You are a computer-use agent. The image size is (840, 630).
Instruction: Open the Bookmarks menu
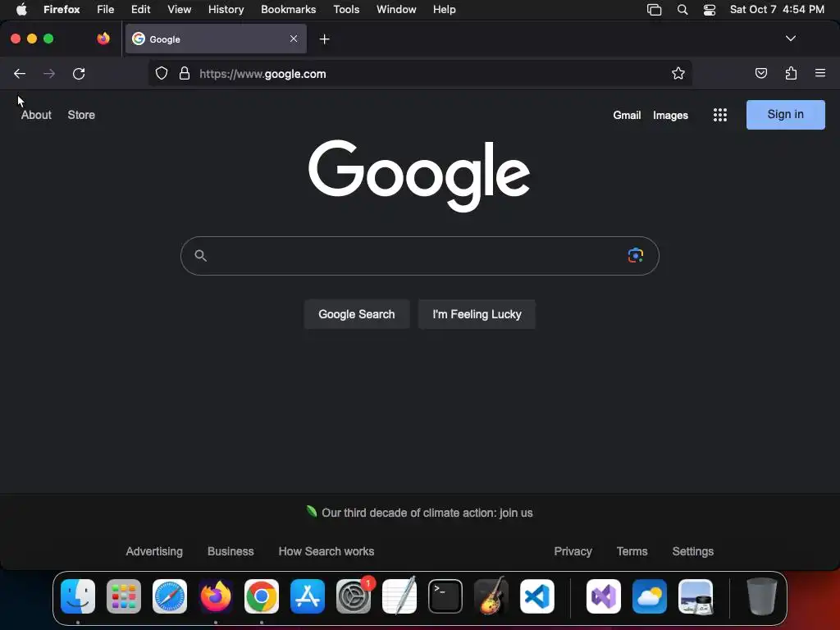pos(288,10)
